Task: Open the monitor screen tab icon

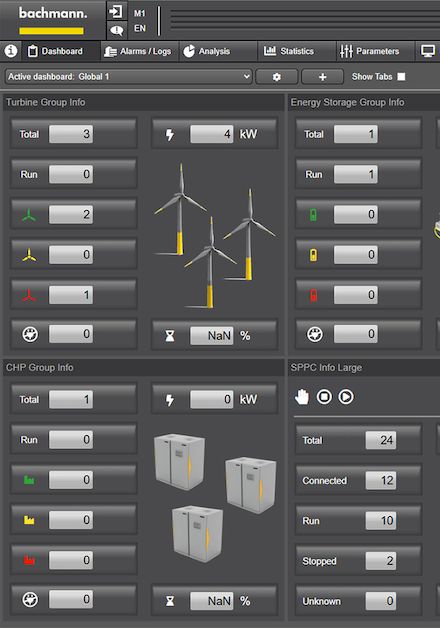Action: 428,51
